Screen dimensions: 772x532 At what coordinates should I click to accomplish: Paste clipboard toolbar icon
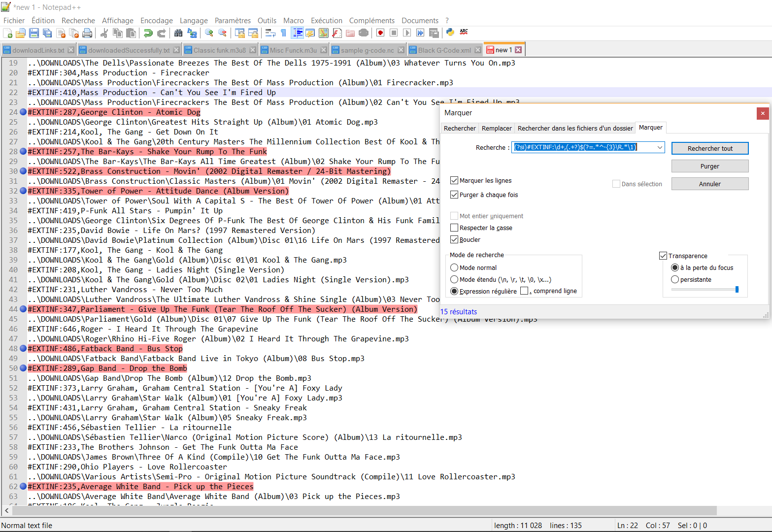coord(131,33)
